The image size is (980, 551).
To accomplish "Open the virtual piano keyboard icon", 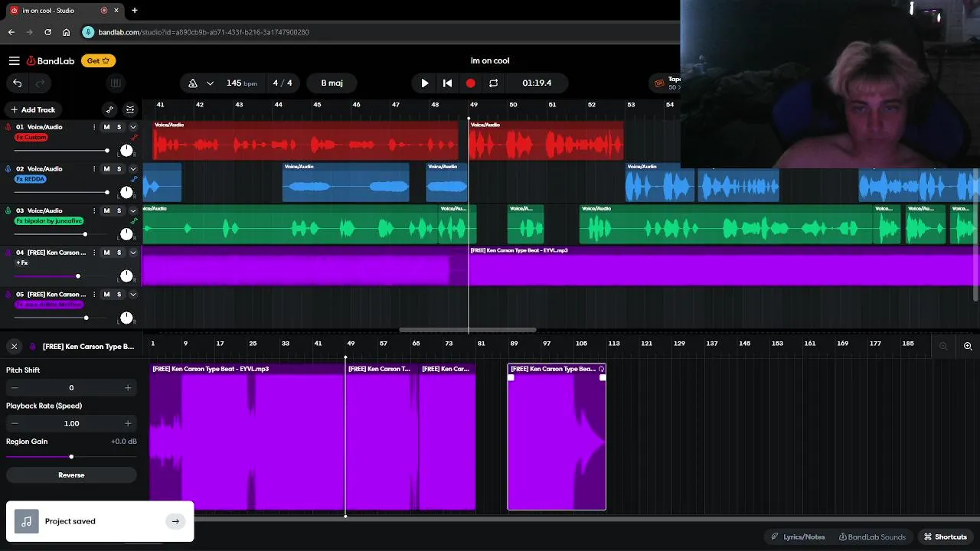I will pos(116,83).
